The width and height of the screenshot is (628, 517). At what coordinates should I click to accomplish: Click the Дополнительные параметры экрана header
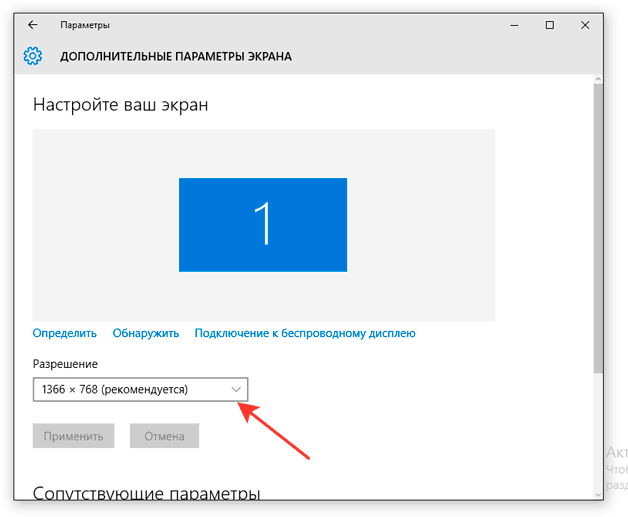176,57
